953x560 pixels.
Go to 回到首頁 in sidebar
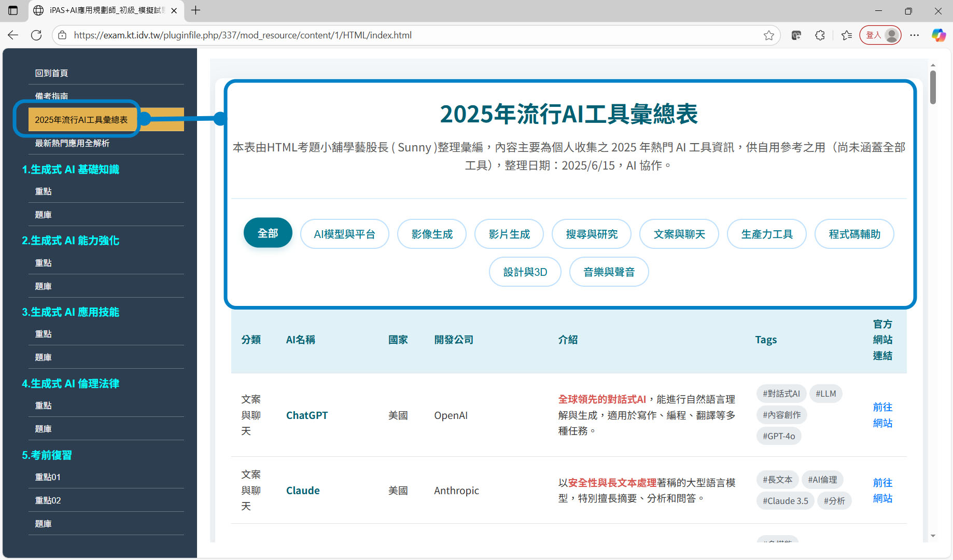[51, 73]
